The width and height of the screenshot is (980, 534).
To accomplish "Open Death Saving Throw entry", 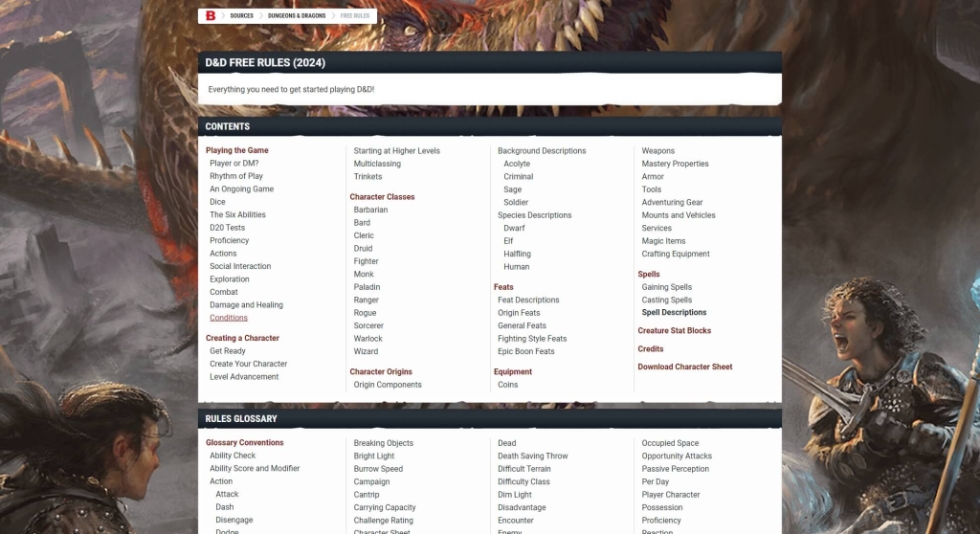I will pyautogui.click(x=532, y=456).
